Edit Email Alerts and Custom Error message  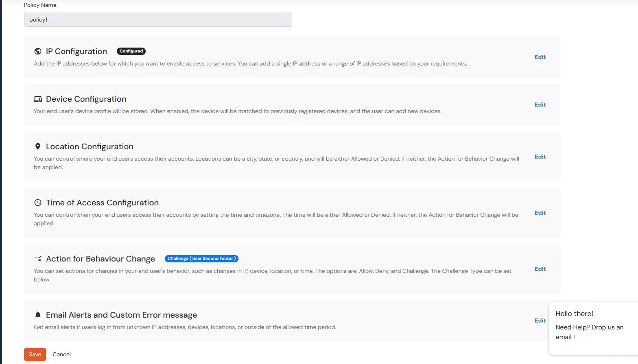540,320
